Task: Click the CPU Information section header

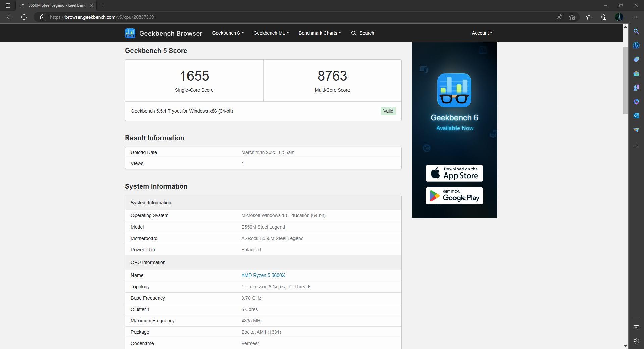Action: coord(263,262)
